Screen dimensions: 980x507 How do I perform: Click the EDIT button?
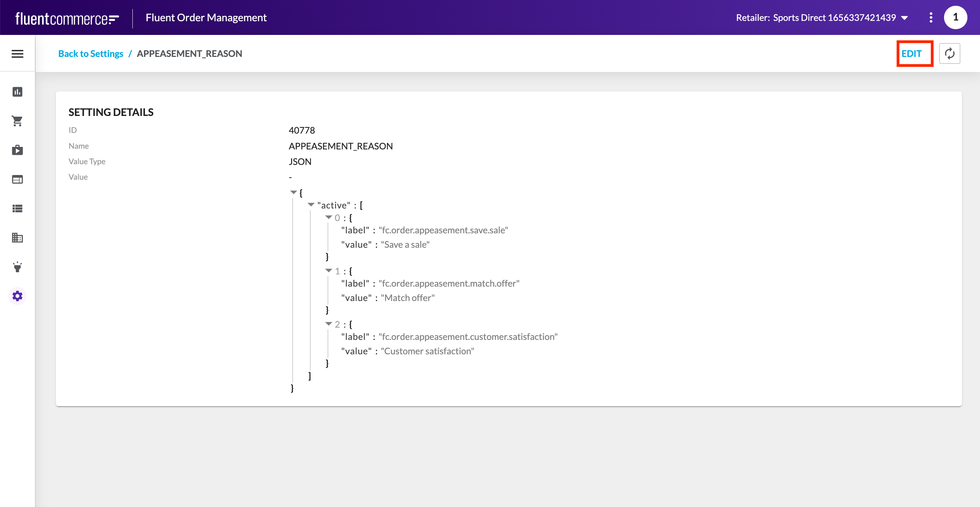[x=912, y=54]
